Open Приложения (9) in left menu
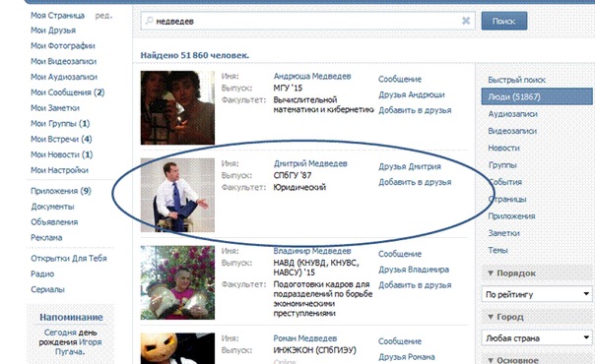 [x=61, y=191]
